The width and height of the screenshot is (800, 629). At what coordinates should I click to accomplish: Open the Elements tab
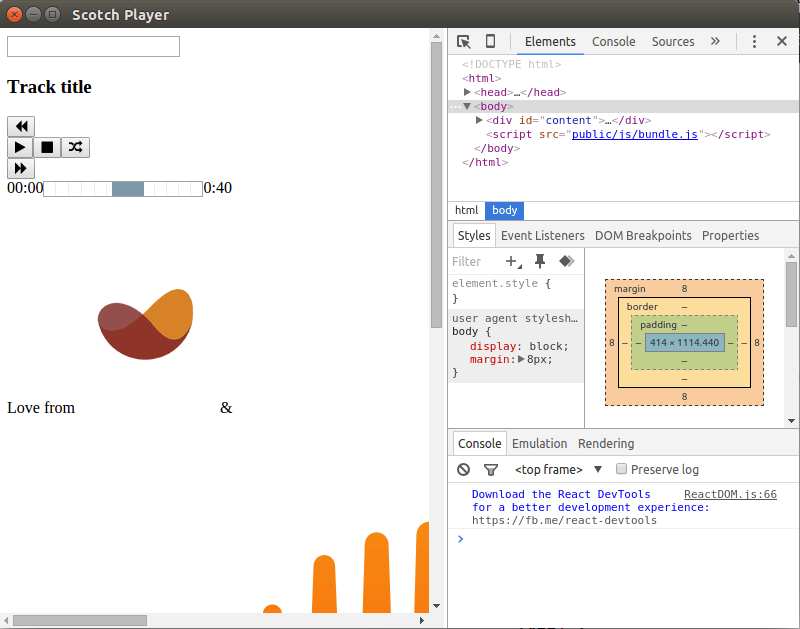pyautogui.click(x=550, y=42)
